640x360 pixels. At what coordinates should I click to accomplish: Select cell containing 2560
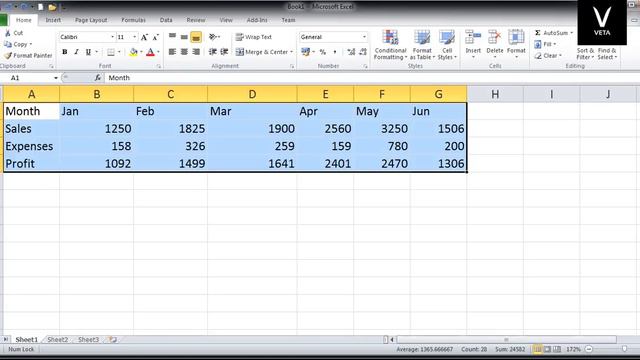(325, 129)
